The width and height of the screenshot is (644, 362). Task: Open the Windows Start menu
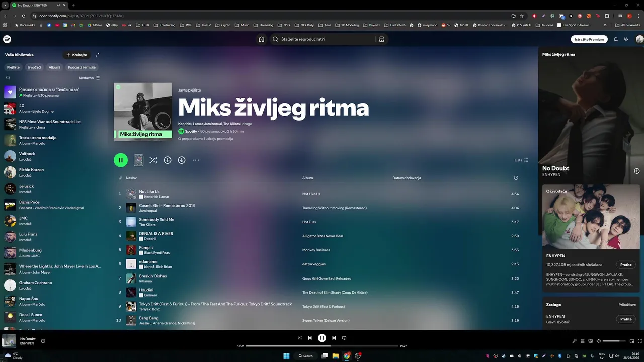[286, 356]
